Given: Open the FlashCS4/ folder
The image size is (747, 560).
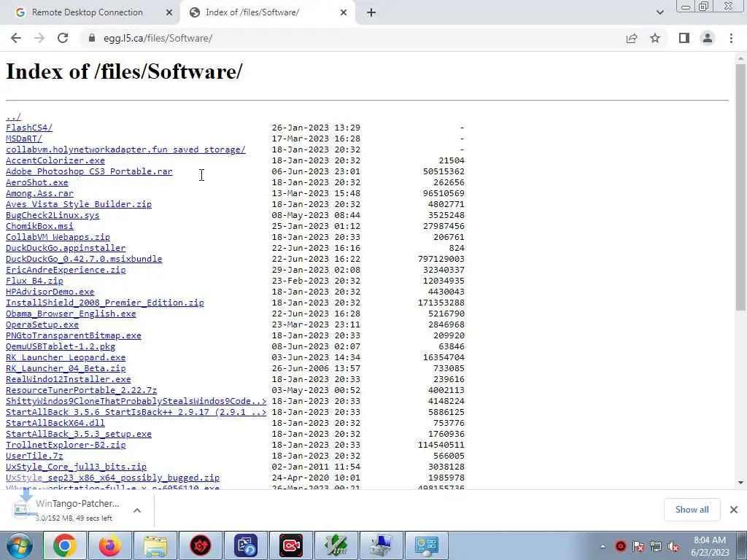Looking at the screenshot, I should [x=29, y=128].
